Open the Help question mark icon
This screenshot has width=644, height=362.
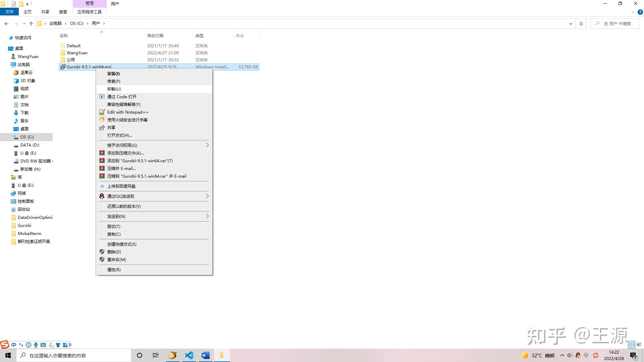point(640,12)
